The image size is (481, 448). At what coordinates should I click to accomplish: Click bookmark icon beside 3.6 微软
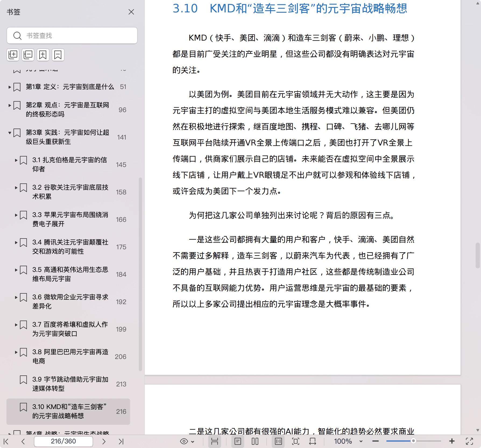pos(23,297)
